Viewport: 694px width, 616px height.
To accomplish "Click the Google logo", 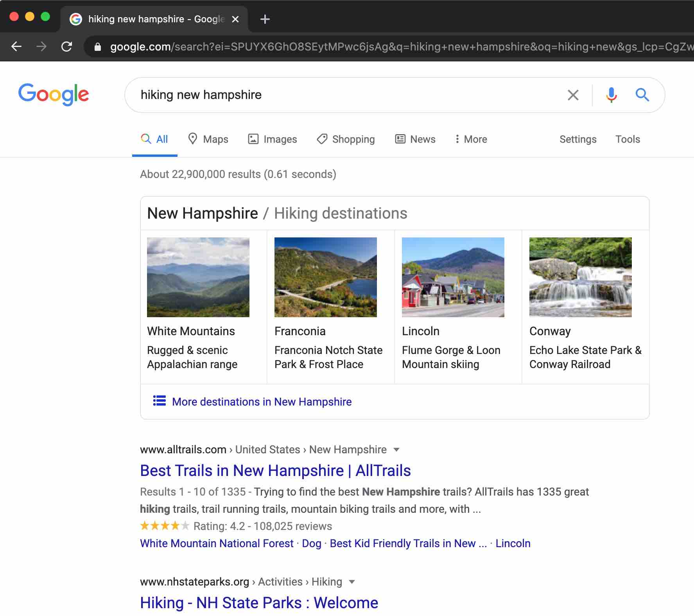I will click(x=54, y=94).
